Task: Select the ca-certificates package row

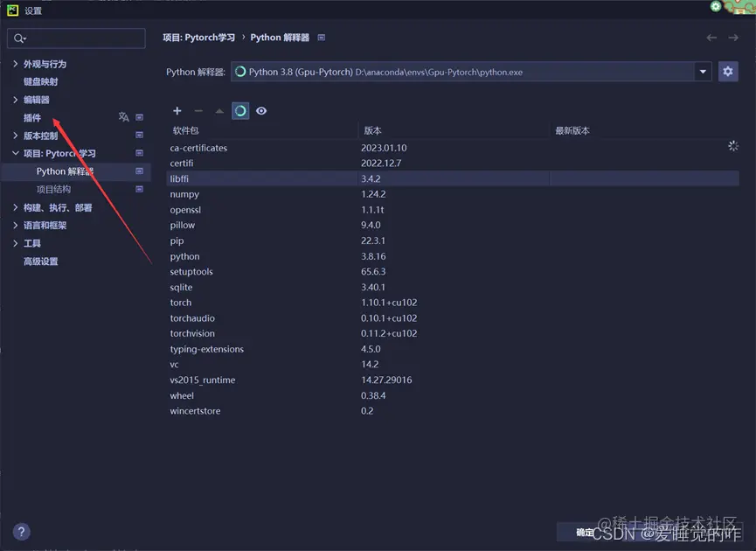Action: [453, 148]
